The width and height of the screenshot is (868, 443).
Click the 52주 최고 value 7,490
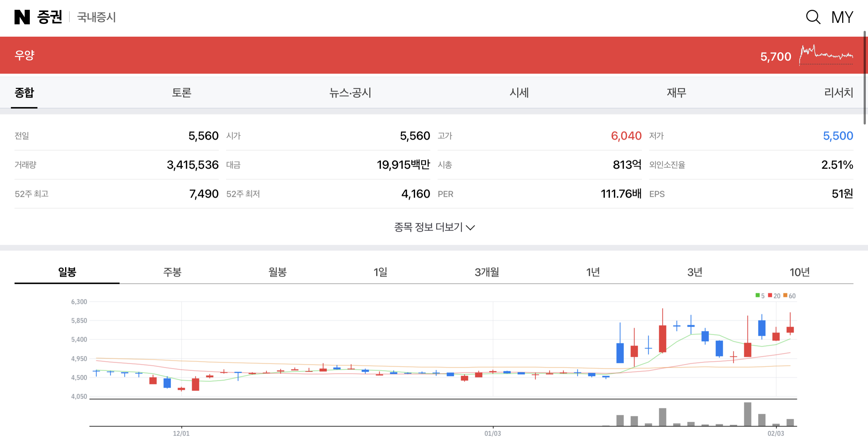pos(204,194)
